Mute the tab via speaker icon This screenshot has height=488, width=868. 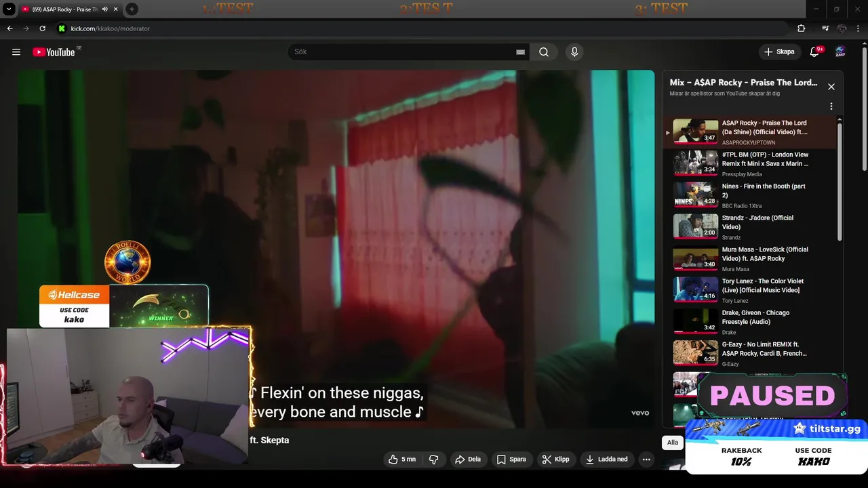[x=104, y=9]
